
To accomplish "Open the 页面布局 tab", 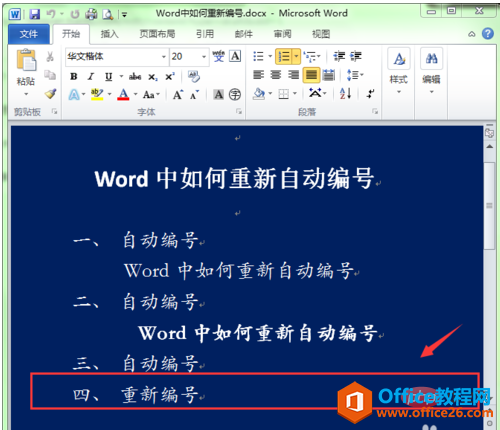I will click(x=157, y=34).
